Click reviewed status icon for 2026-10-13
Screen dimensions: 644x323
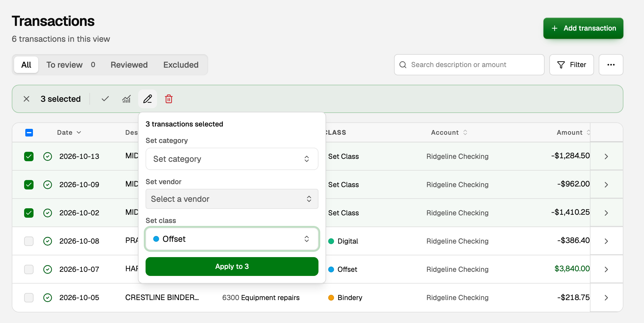(x=48, y=156)
